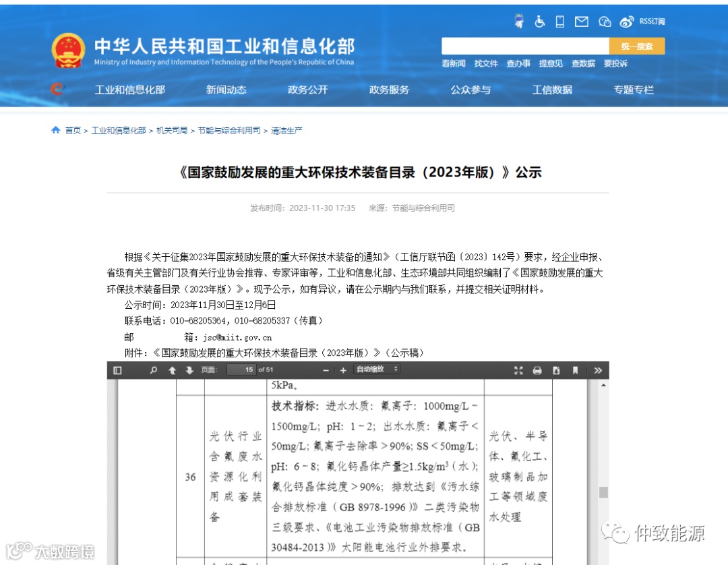
Task: Click the site search input field
Action: (525, 46)
